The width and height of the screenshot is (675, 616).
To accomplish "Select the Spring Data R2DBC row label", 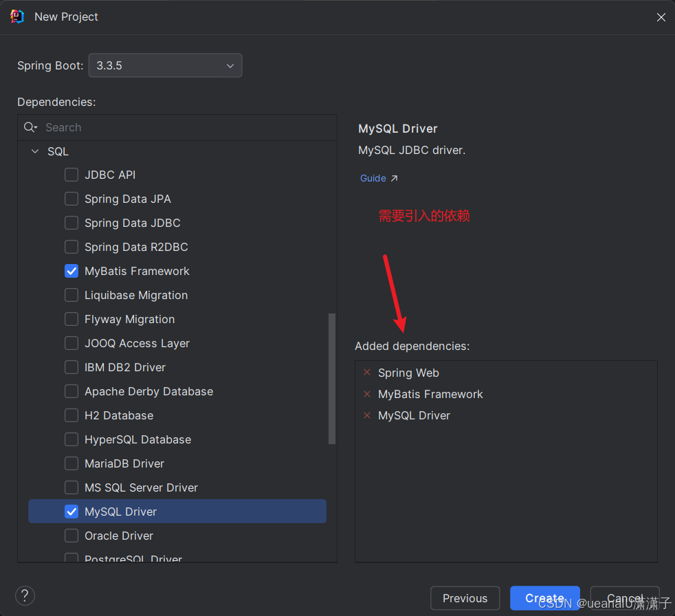I will pos(136,247).
